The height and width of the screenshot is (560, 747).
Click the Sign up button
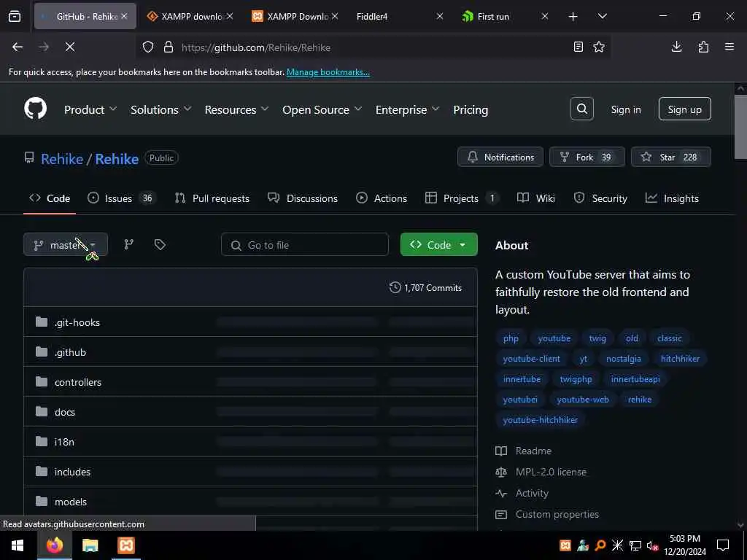684,109
